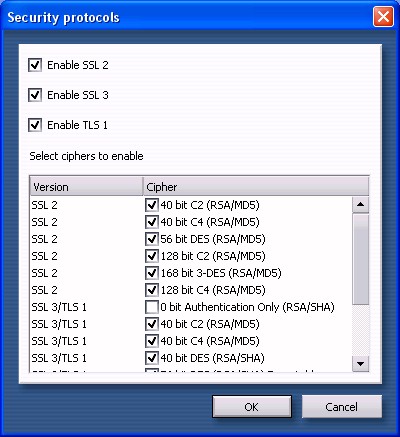Toggle SSL 2 40 bit C4 cipher
The height and width of the screenshot is (437, 400).
pyautogui.click(x=152, y=222)
